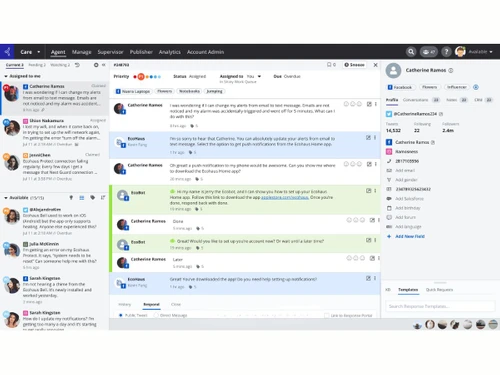The height and width of the screenshot is (375, 500).
Task: Click the refresh history icon in case list
Action: 77,65
